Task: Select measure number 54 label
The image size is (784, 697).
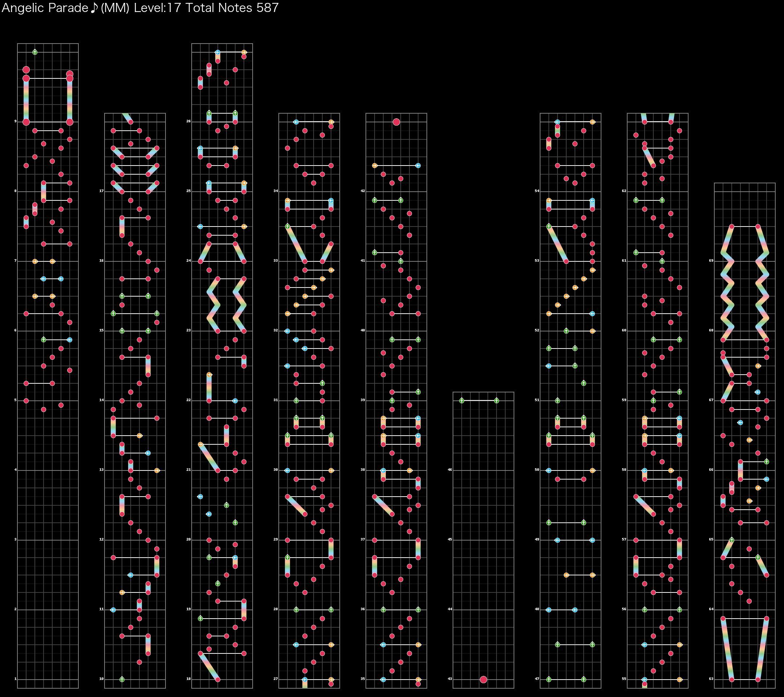Action: 536,191
